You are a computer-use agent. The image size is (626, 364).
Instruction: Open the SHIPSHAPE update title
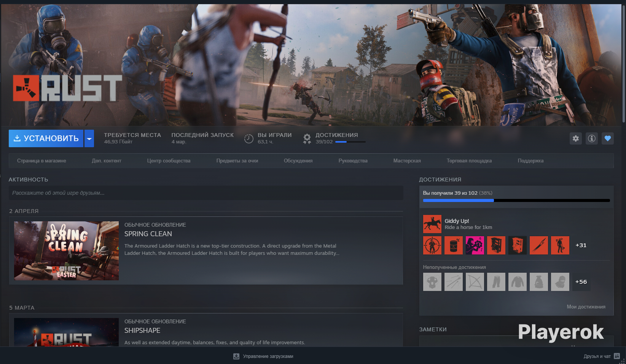click(142, 331)
